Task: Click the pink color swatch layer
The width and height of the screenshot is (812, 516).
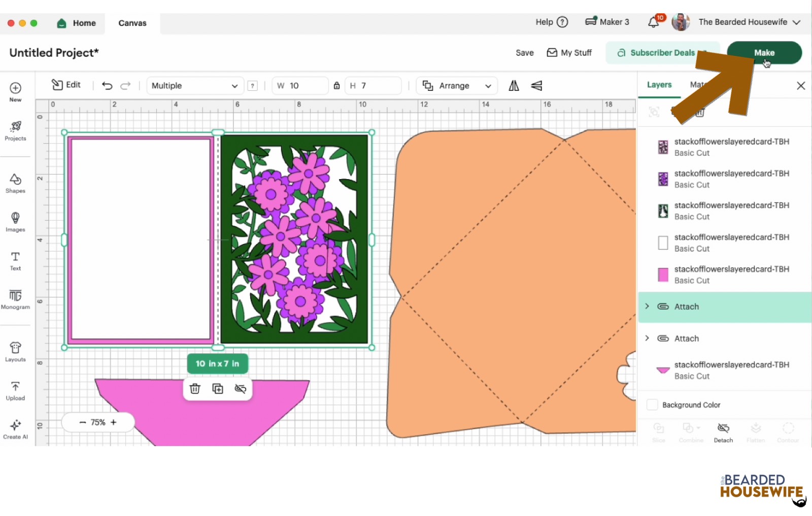Action: pos(663,274)
